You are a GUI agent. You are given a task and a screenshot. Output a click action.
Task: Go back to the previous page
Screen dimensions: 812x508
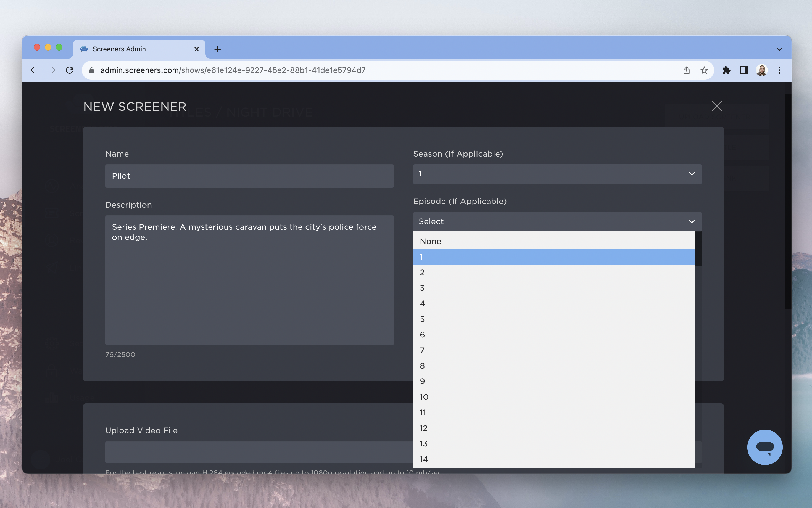(34, 70)
